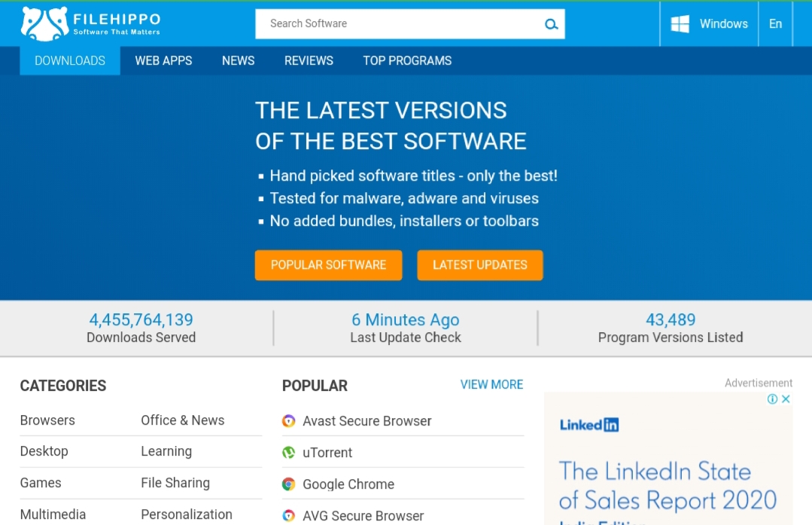Open the ad info icon

772,398
